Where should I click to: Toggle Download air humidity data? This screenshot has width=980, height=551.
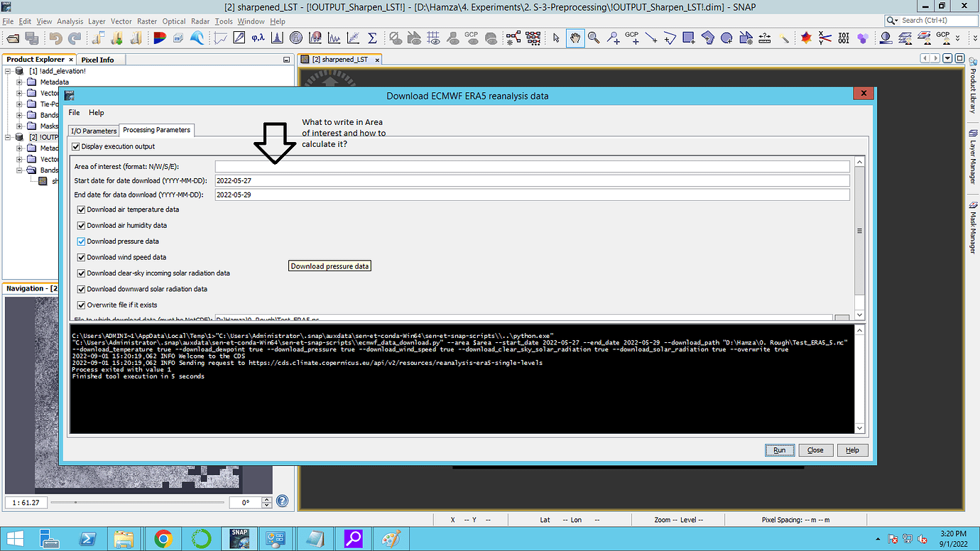[x=82, y=225]
